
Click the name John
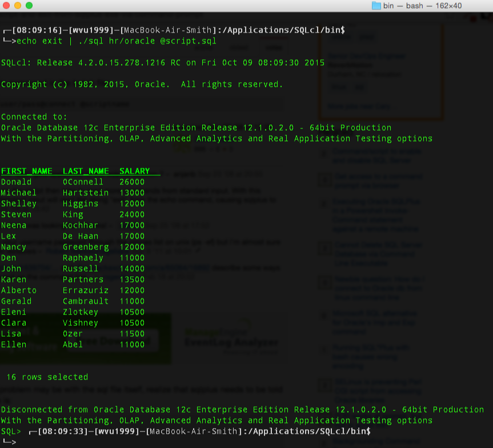[x=11, y=269]
